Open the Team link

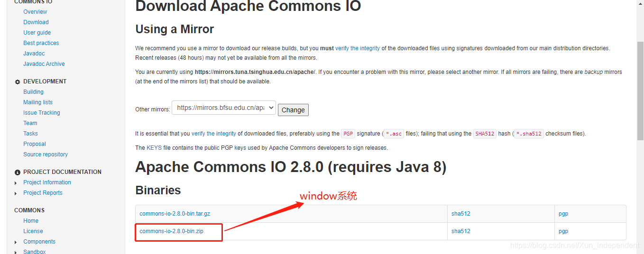[x=30, y=123]
